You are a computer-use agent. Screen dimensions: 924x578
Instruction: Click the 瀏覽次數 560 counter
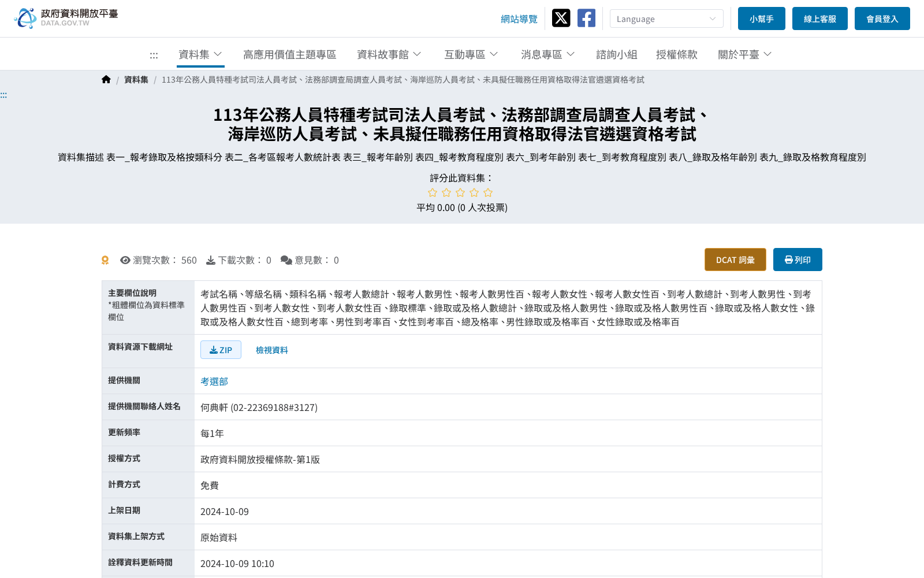(158, 260)
